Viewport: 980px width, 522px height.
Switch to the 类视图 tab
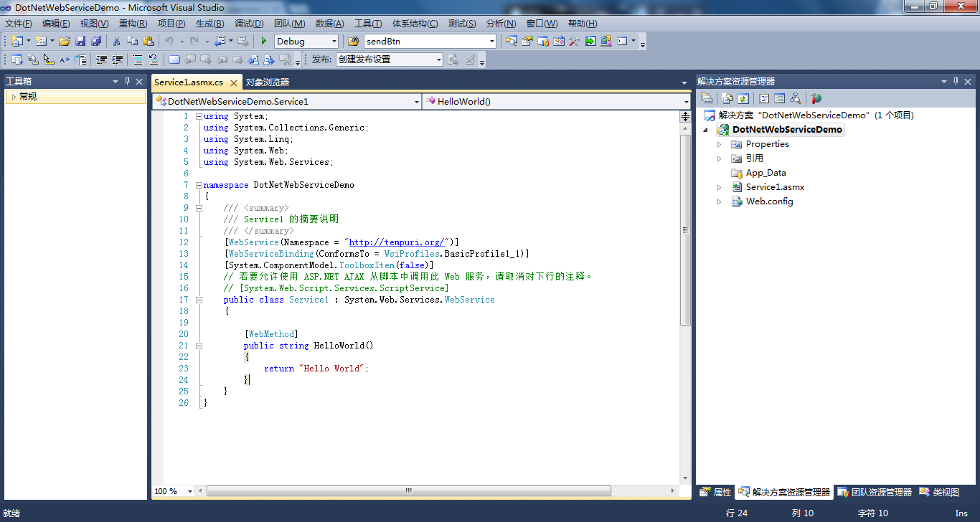coord(940,493)
